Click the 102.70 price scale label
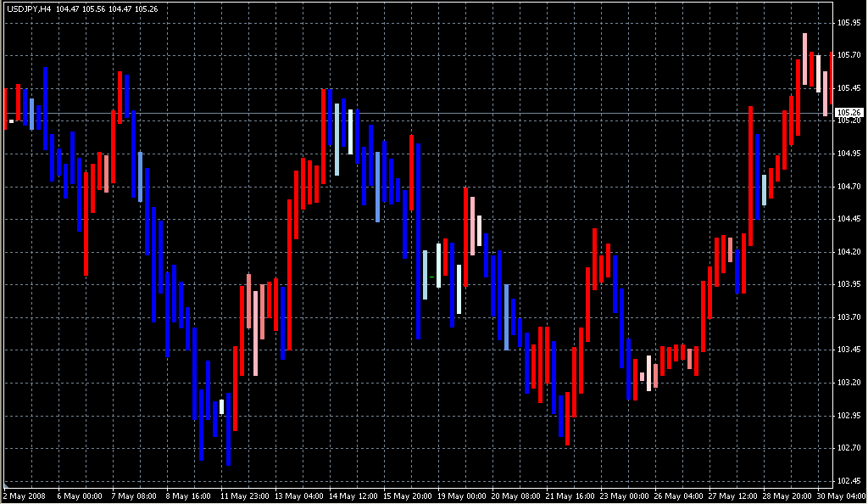 tap(849, 447)
